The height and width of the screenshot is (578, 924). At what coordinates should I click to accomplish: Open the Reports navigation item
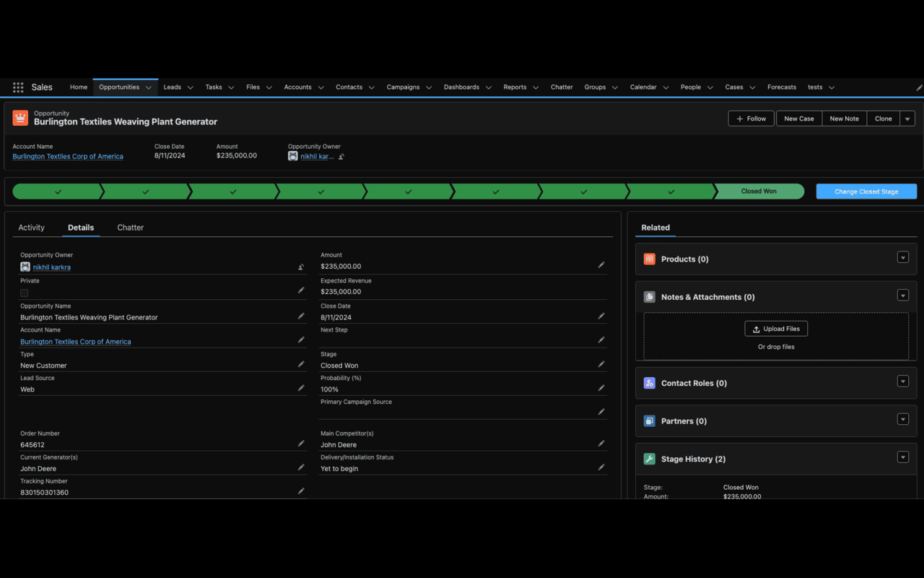(x=515, y=87)
